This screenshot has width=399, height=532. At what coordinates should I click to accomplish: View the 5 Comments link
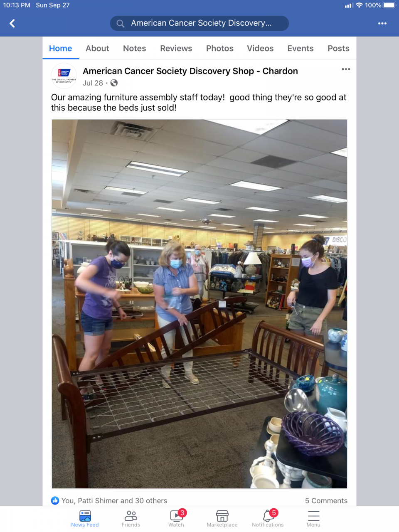pos(326,500)
